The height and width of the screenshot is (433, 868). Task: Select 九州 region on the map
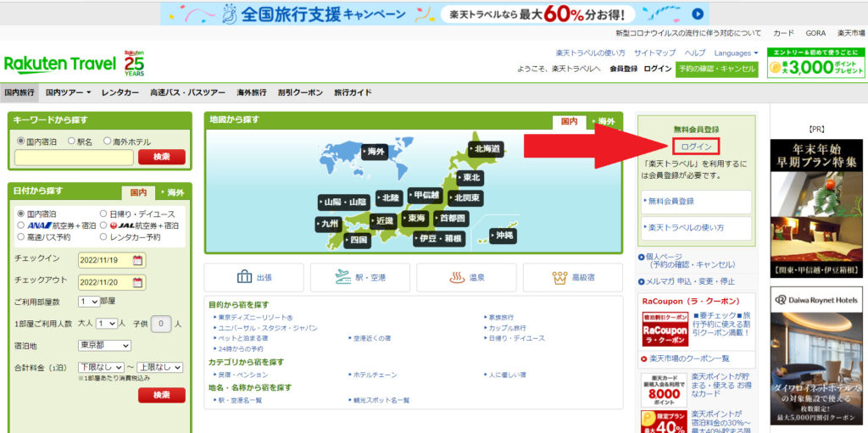point(330,225)
